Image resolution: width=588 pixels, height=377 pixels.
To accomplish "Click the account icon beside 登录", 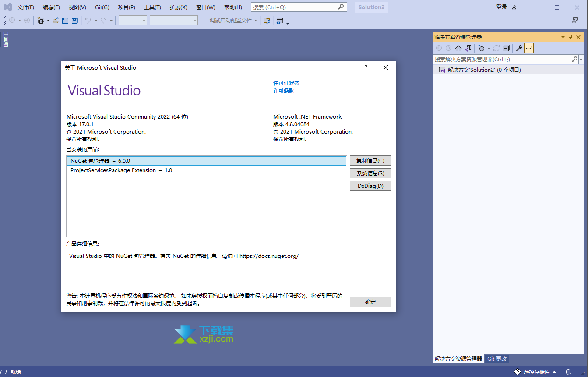I will coord(514,7).
